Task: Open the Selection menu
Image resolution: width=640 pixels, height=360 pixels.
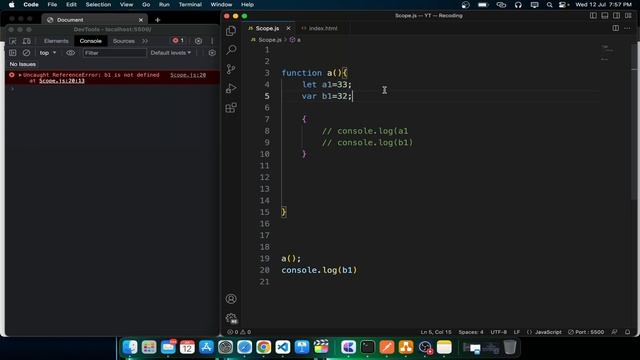Action: (x=98, y=4)
